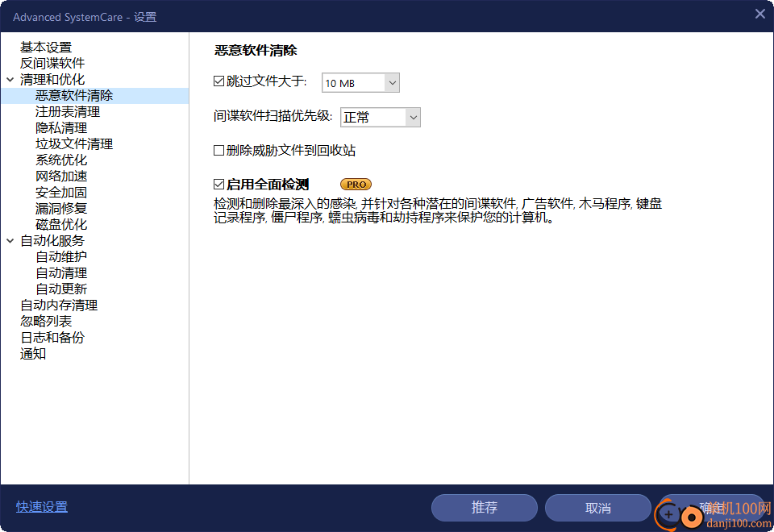
Task: Select 自动清理 item
Action: 61,273
